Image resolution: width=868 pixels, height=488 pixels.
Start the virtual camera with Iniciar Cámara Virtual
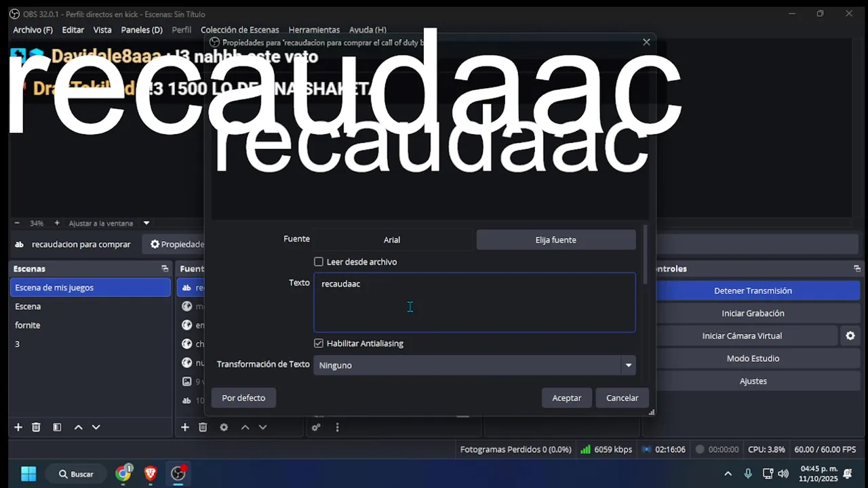tap(742, 335)
